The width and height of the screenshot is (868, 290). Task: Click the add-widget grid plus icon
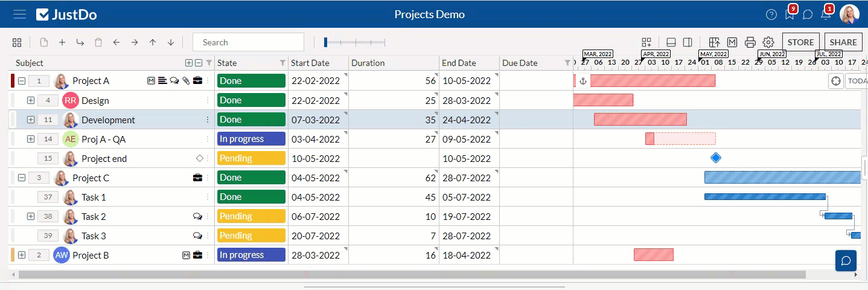646,42
